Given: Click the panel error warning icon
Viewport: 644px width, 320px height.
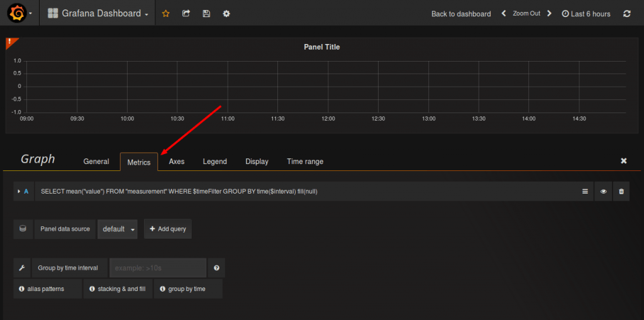Looking at the screenshot, I should point(10,42).
